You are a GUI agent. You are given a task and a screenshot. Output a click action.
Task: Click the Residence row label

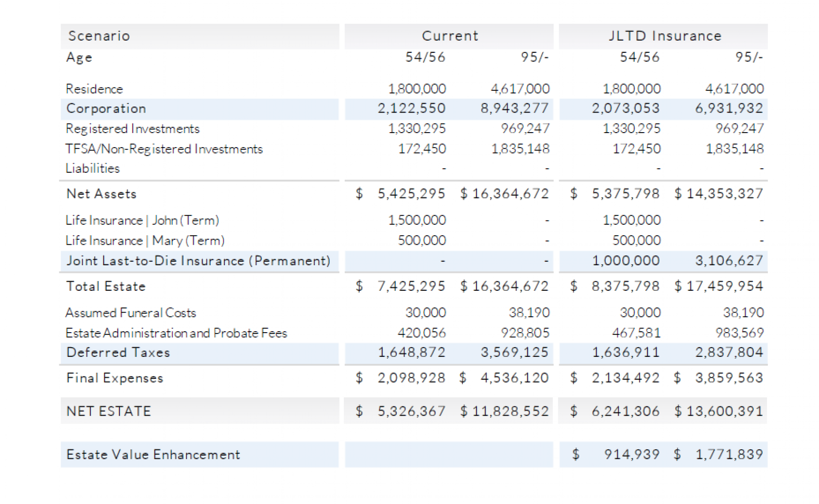[94, 89]
